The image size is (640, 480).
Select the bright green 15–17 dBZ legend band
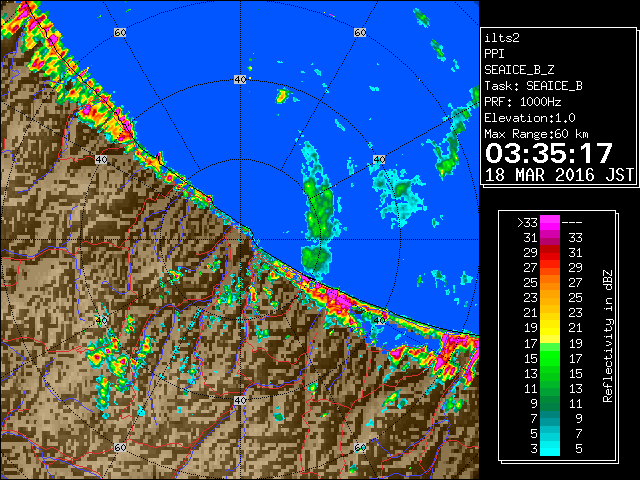click(x=549, y=358)
